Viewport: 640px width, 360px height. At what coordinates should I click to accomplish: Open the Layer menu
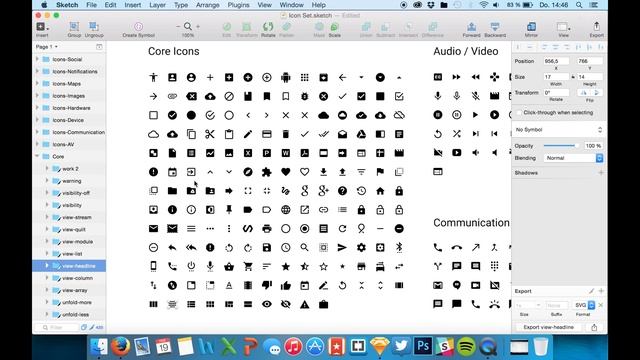click(157, 5)
